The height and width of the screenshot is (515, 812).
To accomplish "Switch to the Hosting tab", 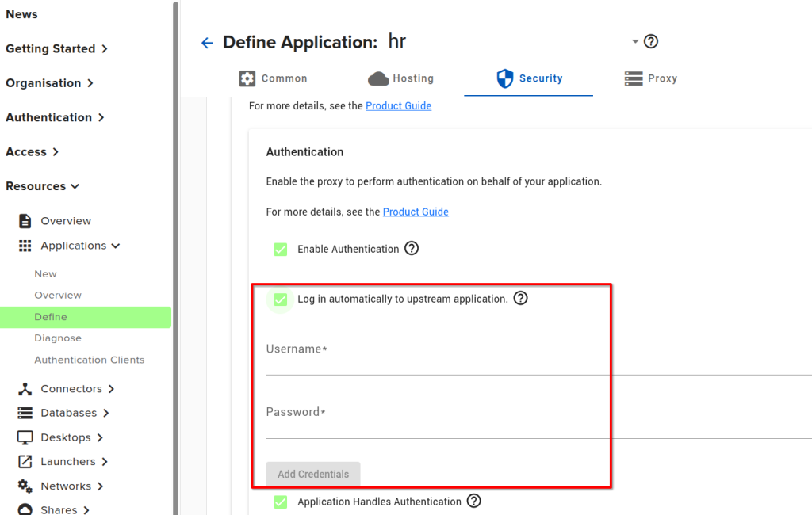I will [401, 78].
